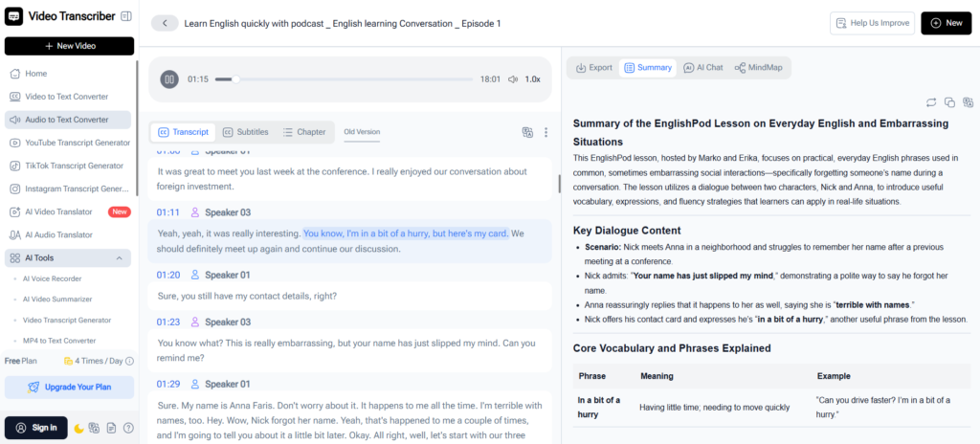980x444 pixels.
Task: Open Video to Text Converter
Action: (x=68, y=97)
